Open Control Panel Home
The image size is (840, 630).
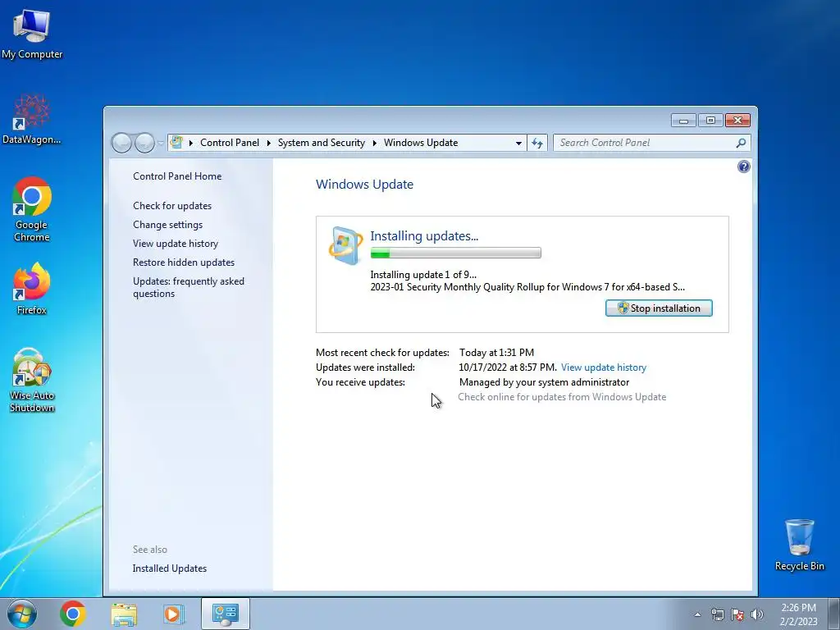(x=177, y=176)
